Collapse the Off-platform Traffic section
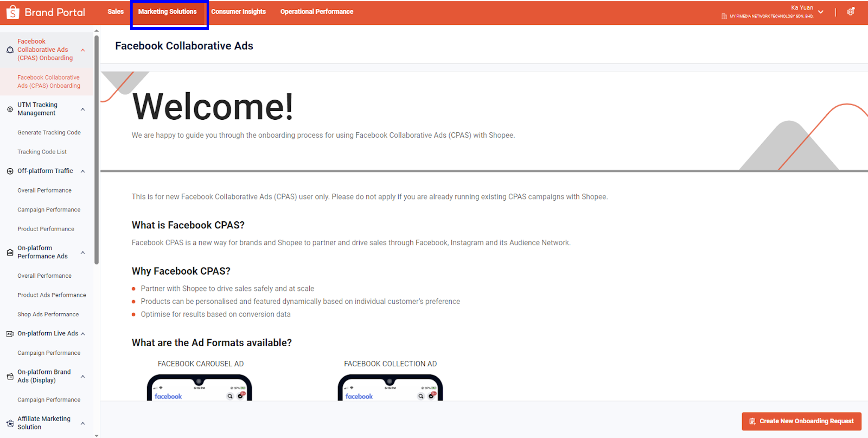Viewport: 868px width, 438px height. pyautogui.click(x=83, y=171)
